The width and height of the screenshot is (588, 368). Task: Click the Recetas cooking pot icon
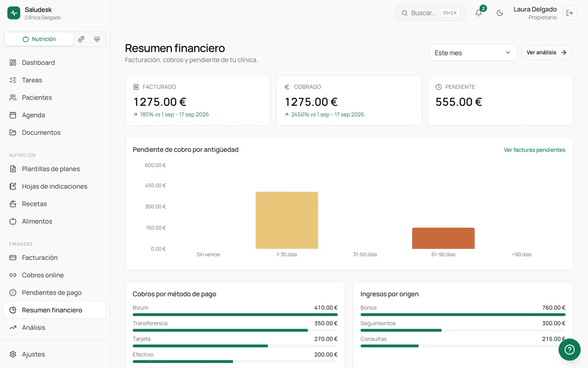point(13,204)
